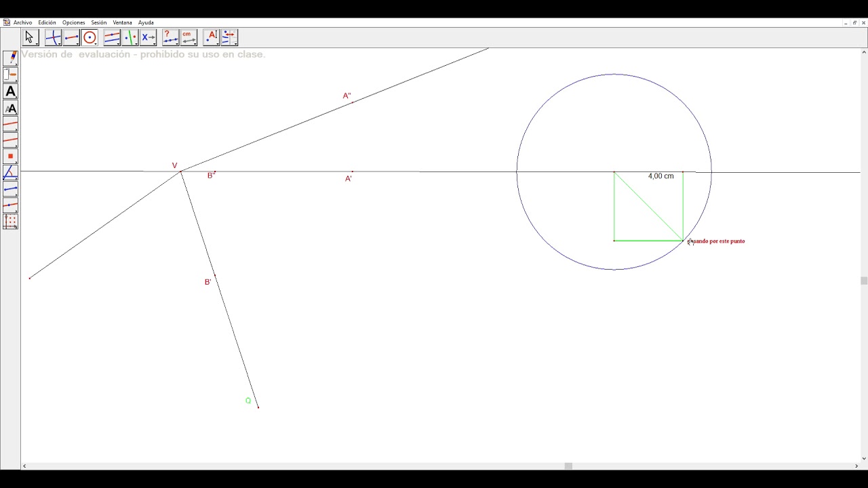Choose the line thickness attribute
Screen dimensions: 868x488
11,123
